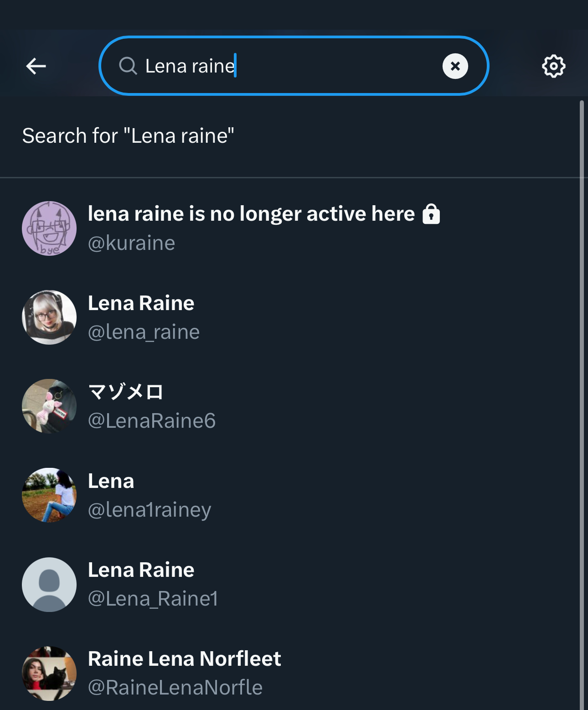The height and width of the screenshot is (710, 588).
Task: Click the default gray avatar of @Lena_Raine1
Action: point(49,584)
